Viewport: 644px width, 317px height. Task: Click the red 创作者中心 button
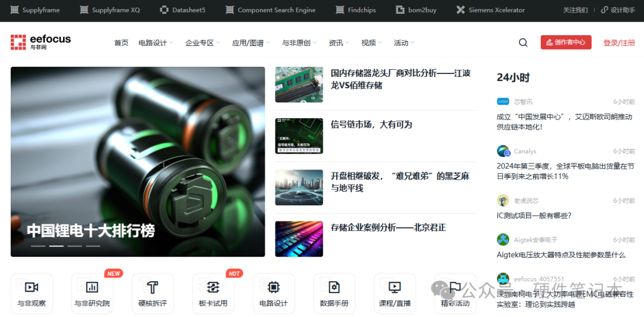566,42
